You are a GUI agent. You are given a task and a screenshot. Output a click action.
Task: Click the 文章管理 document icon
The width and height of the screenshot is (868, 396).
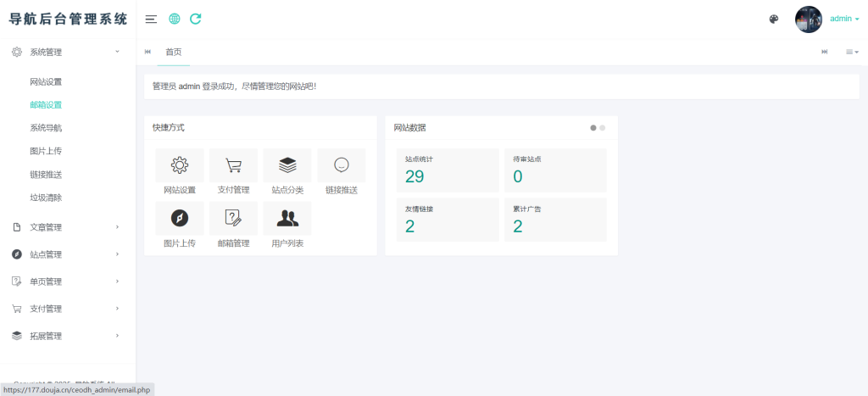click(17, 227)
